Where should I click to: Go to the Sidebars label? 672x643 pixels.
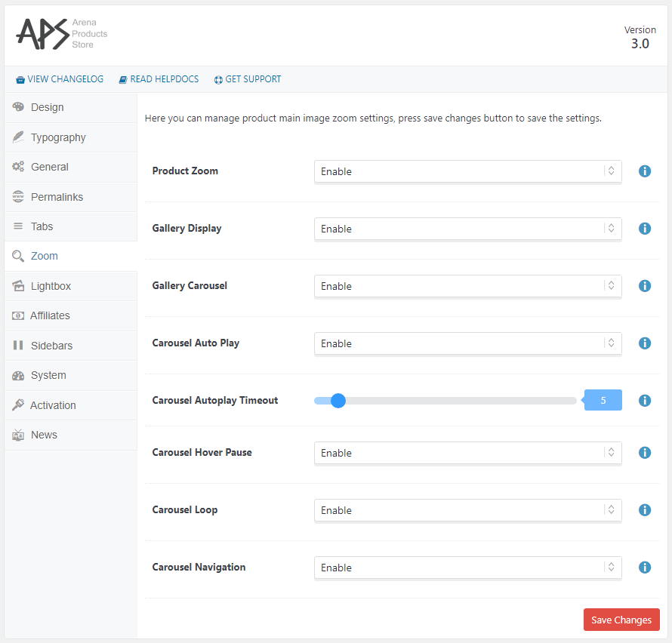pos(52,346)
